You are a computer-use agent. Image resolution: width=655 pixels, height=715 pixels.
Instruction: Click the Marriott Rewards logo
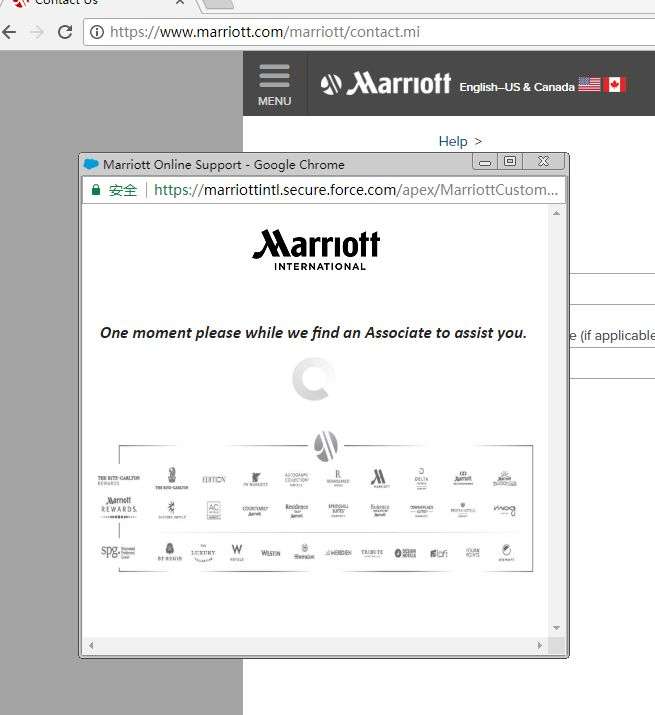click(x=119, y=508)
